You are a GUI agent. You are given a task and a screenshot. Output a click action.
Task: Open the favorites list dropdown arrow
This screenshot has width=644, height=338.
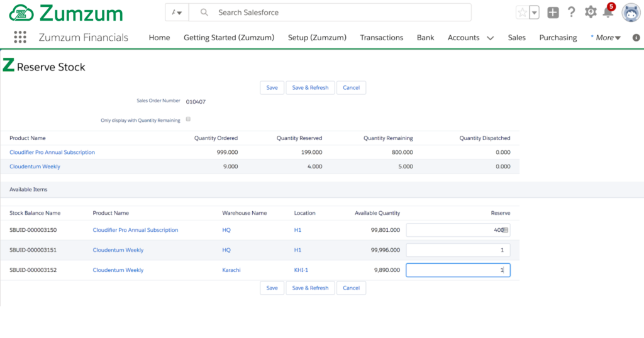pos(534,13)
